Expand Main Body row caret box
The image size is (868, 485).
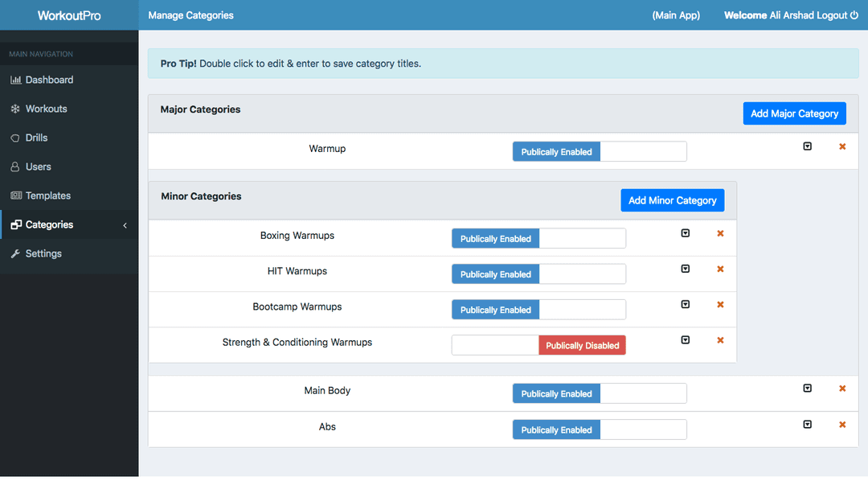point(808,388)
